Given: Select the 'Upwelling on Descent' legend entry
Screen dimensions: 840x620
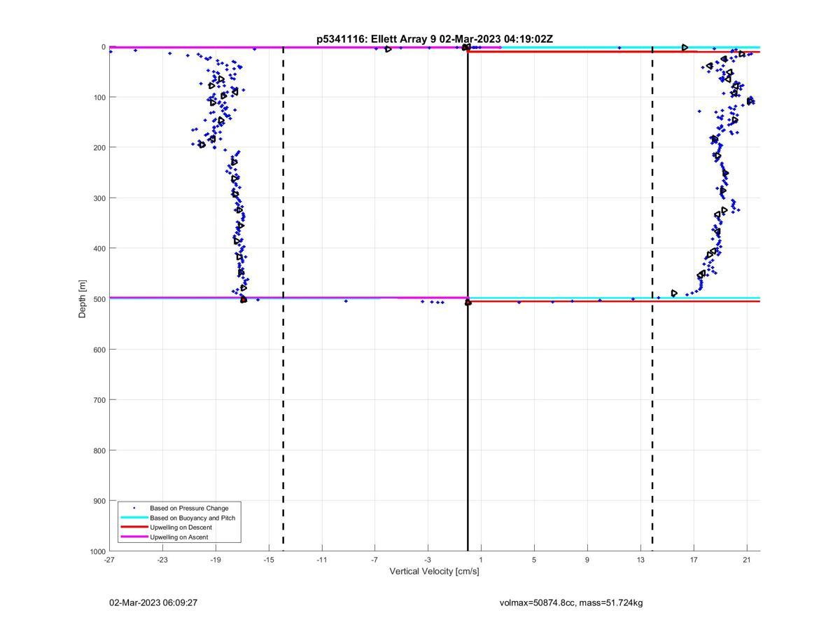Looking at the screenshot, I should coord(181,527).
